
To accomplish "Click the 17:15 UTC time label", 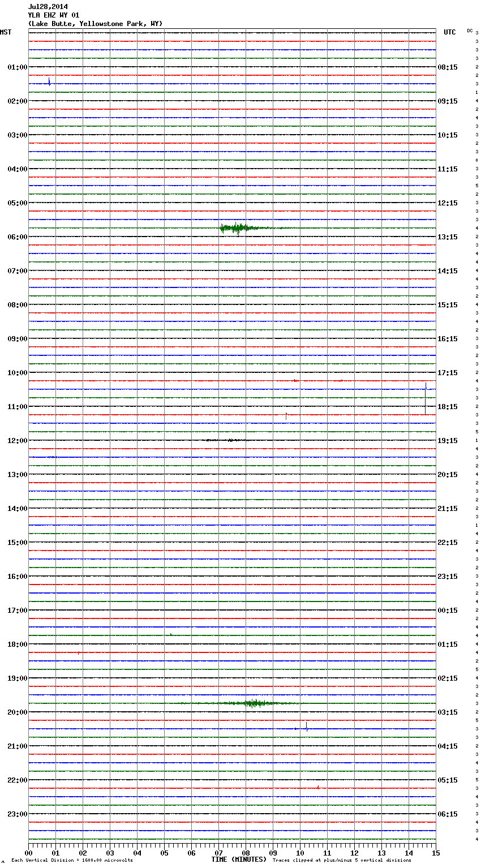I will 448,373.
